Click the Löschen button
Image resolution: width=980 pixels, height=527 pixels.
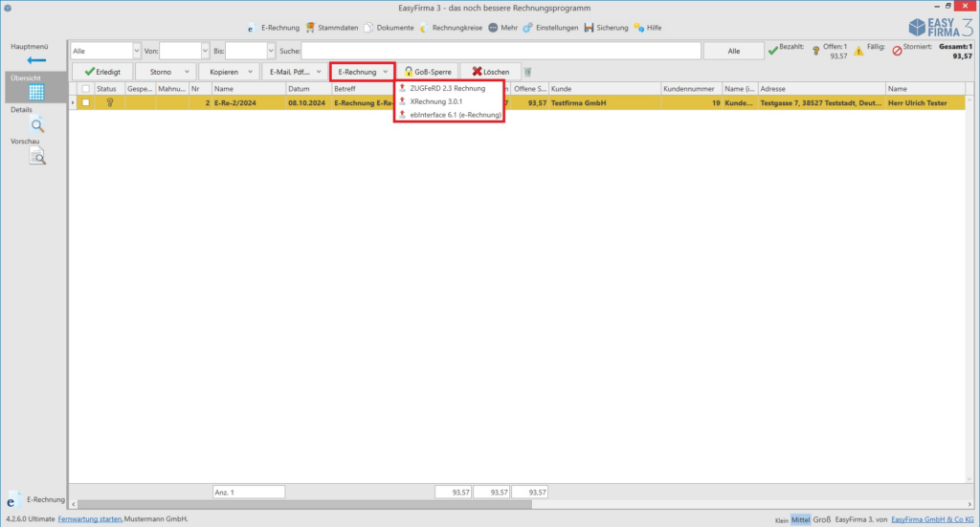(491, 72)
